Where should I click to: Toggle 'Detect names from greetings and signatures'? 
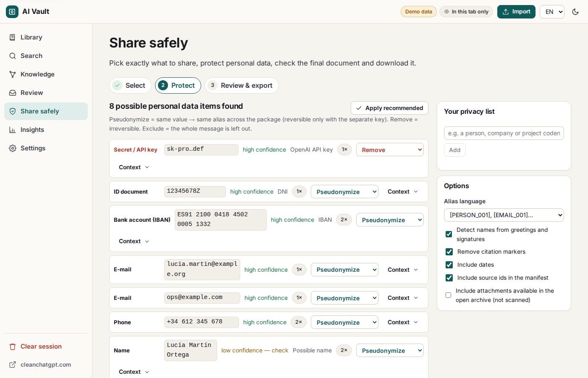[x=449, y=234]
